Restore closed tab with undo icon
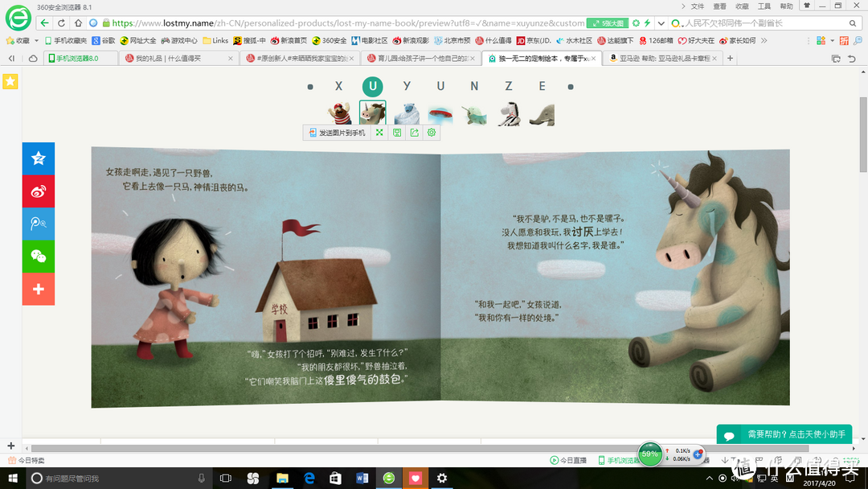Image resolution: width=868 pixels, height=489 pixels. point(852,58)
